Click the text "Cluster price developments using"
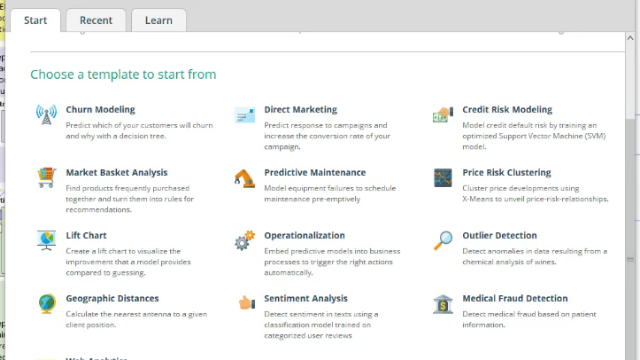Viewport: 640px width, 360px height. pos(521,188)
